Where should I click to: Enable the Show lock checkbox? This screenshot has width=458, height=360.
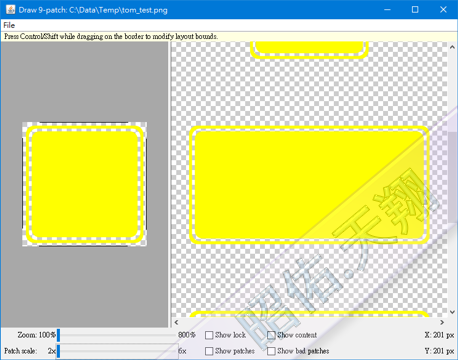[x=209, y=335]
